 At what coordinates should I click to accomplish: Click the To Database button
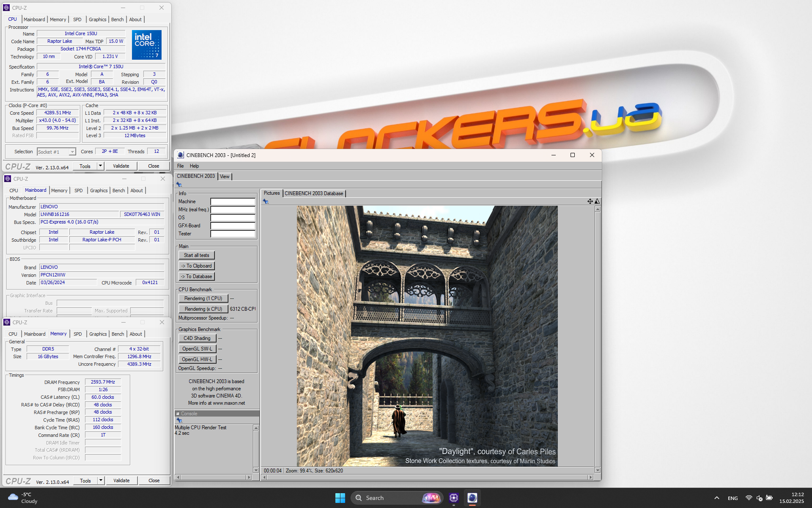[x=197, y=276]
